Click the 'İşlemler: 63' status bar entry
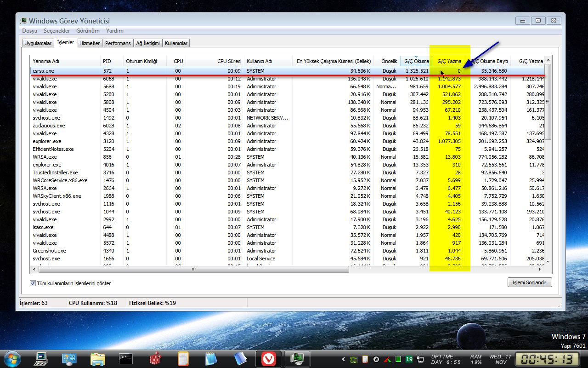This screenshot has width=588, height=368. [x=34, y=303]
